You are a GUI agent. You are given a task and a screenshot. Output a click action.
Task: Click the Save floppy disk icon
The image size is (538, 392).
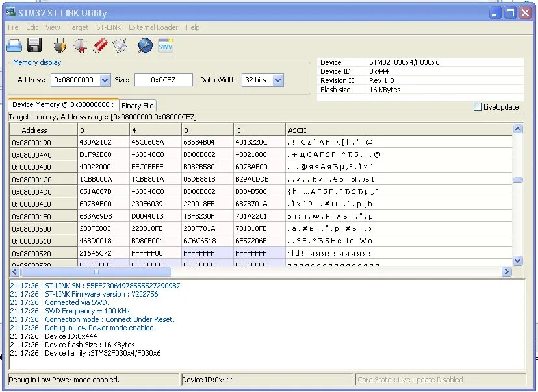pyautogui.click(x=34, y=45)
